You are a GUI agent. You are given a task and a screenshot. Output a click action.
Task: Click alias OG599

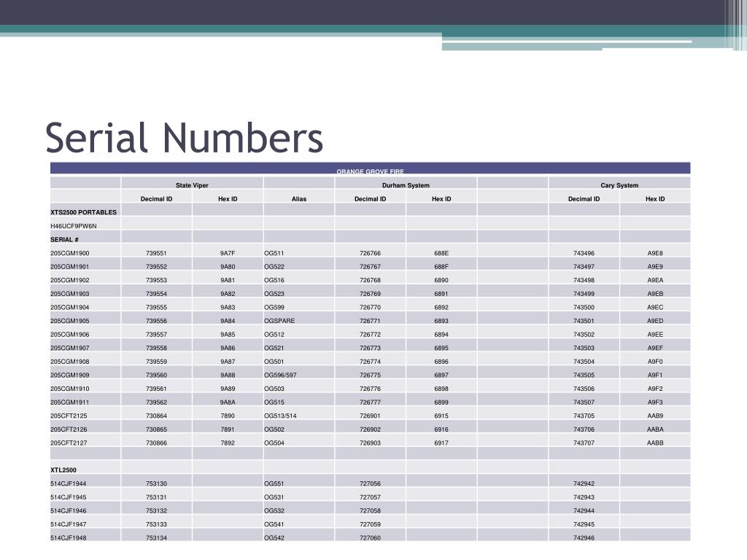pyautogui.click(x=274, y=308)
